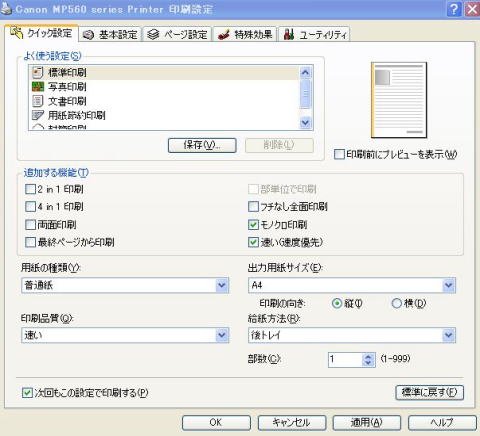Select the 写真印刷 photo icon
This screenshot has height=436, width=480.
pos(38,87)
